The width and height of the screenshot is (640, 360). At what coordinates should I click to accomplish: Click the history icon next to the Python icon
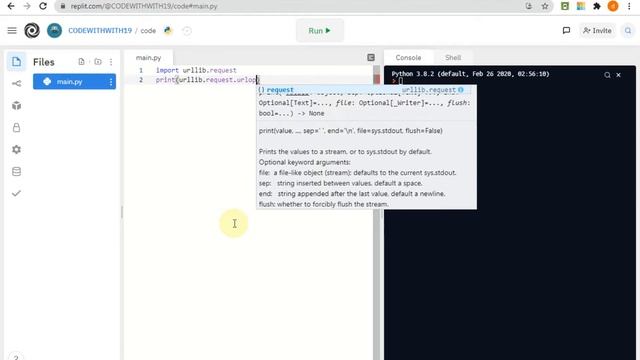click(187, 31)
